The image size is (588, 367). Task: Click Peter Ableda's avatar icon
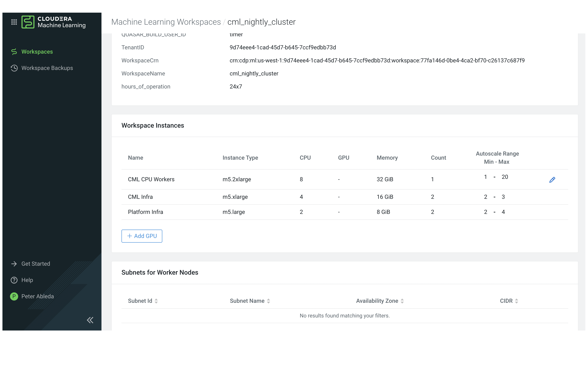pos(14,296)
